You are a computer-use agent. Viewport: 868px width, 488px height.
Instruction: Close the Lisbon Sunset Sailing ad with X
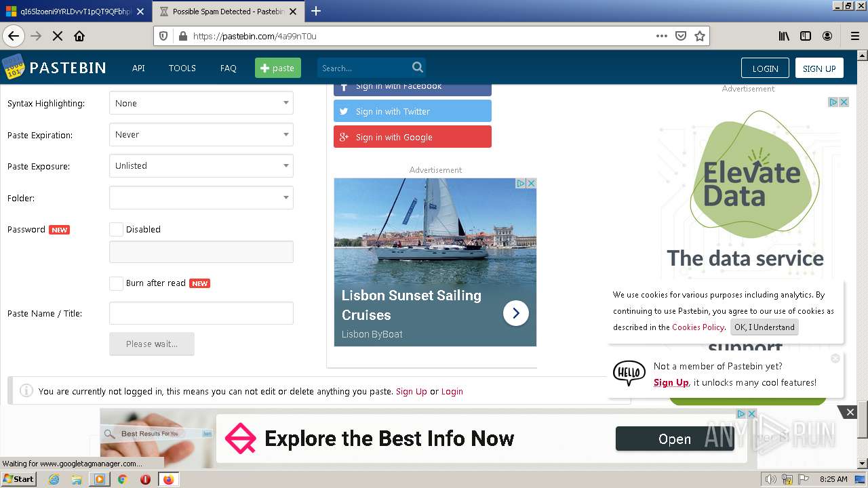[x=532, y=183]
